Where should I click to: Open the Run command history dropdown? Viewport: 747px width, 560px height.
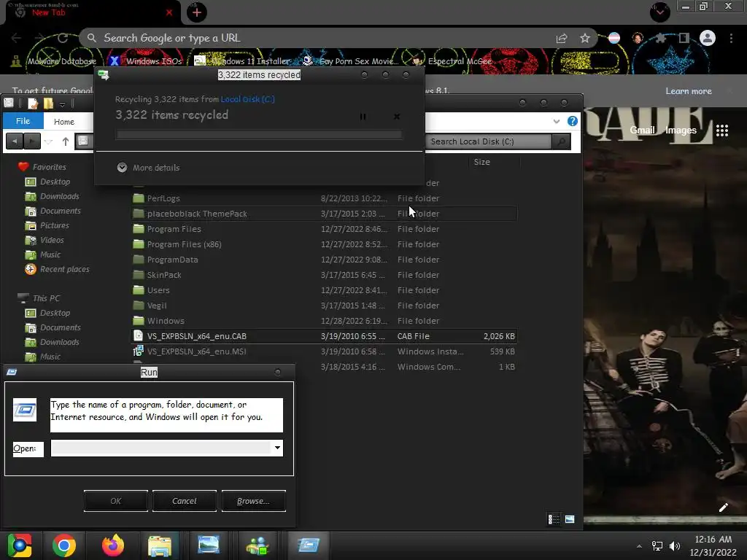click(277, 448)
